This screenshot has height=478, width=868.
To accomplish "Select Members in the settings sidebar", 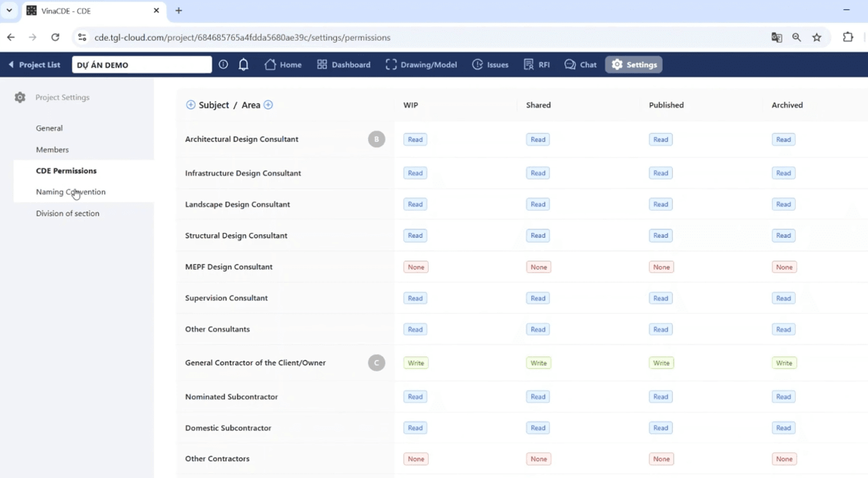I will click(52, 149).
